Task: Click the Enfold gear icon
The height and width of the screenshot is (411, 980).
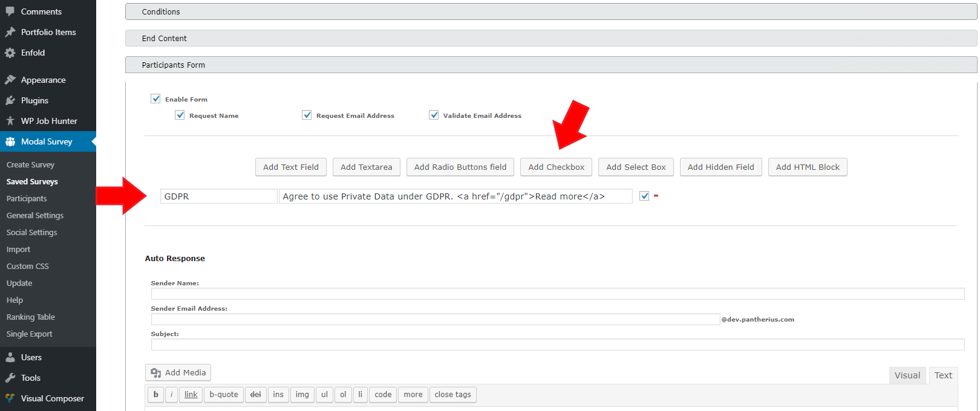Action: pos(10,53)
